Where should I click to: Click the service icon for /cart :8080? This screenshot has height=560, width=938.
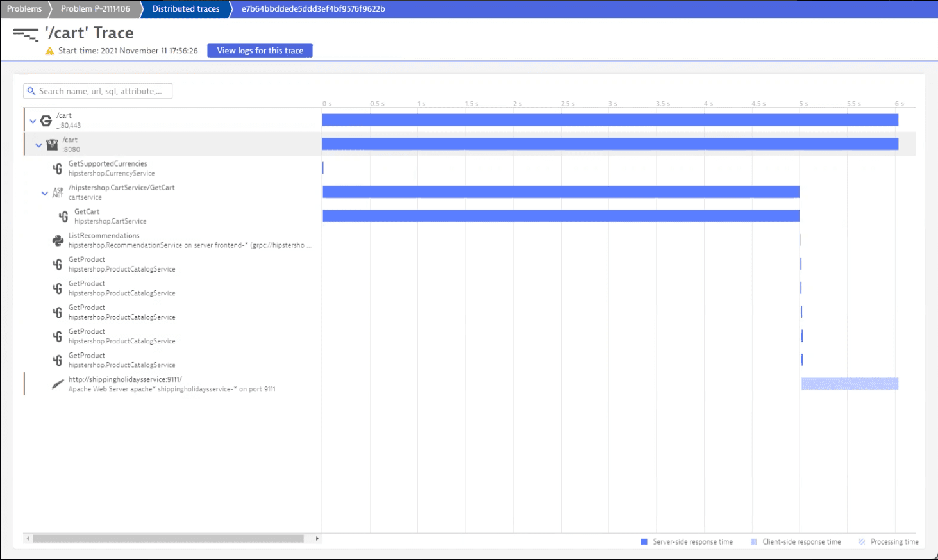click(x=52, y=145)
